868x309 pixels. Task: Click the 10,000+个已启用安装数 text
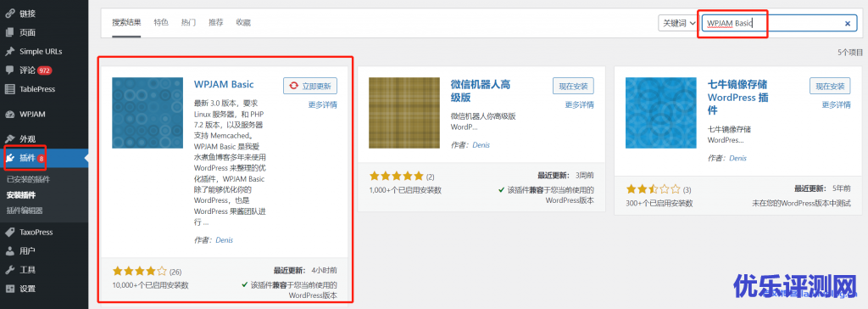(151, 285)
